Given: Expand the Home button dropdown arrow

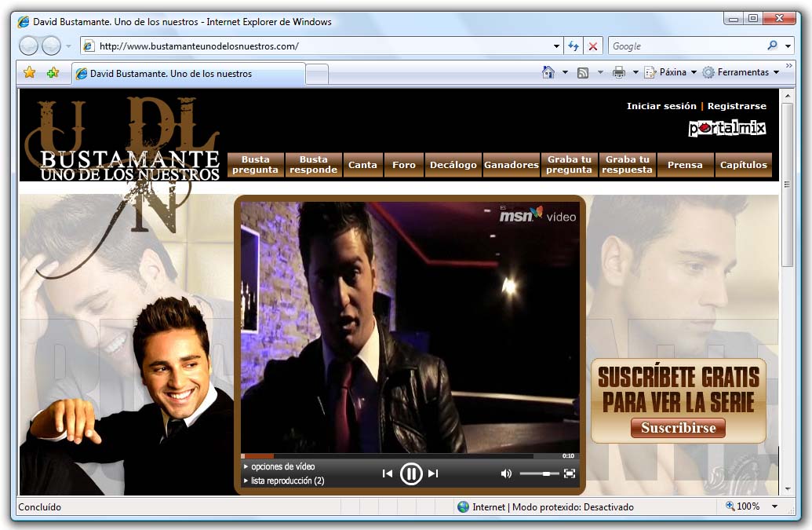Looking at the screenshot, I should 565,72.
